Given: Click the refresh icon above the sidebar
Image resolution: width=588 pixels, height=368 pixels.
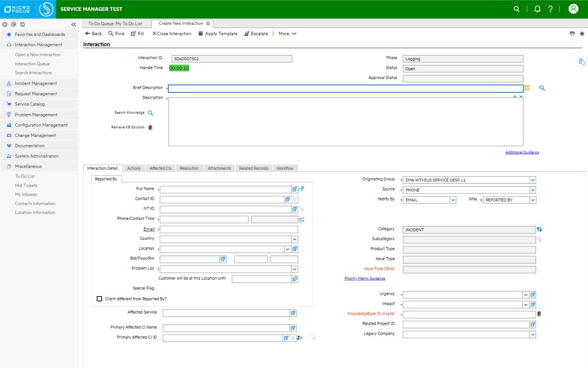Looking at the screenshot, I should coord(23,24).
